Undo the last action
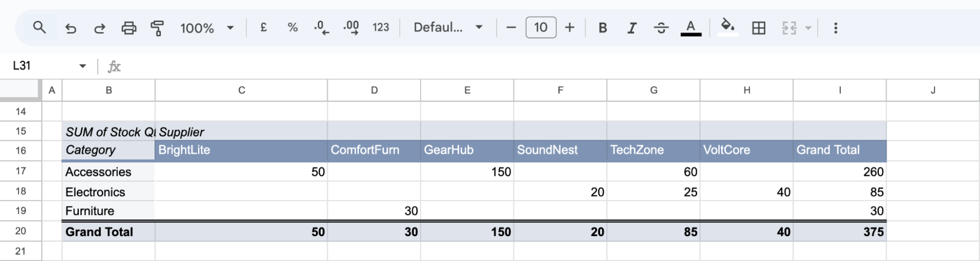The image size is (980, 261). click(x=71, y=28)
